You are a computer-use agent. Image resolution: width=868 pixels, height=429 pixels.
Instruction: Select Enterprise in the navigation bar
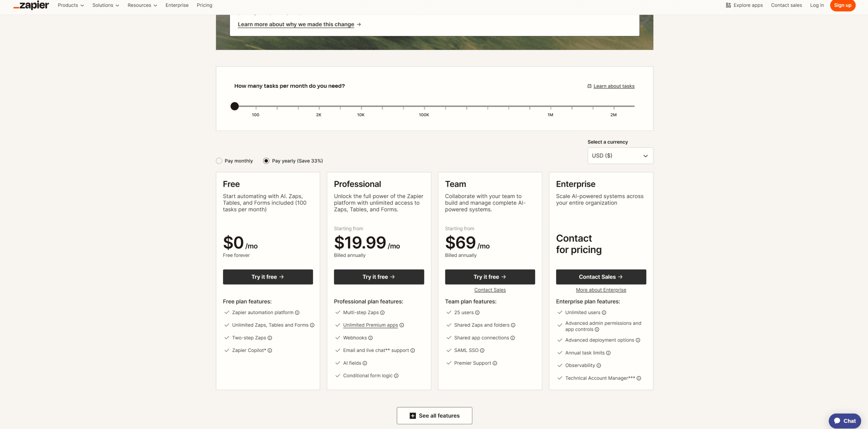click(177, 5)
